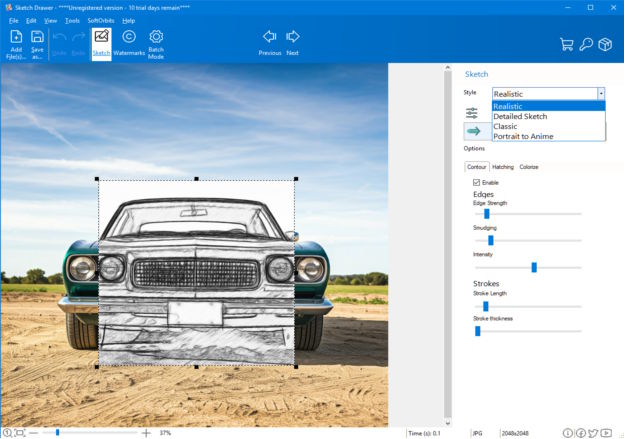
Task: Switch to the Hatching tab
Action: pyautogui.click(x=503, y=167)
